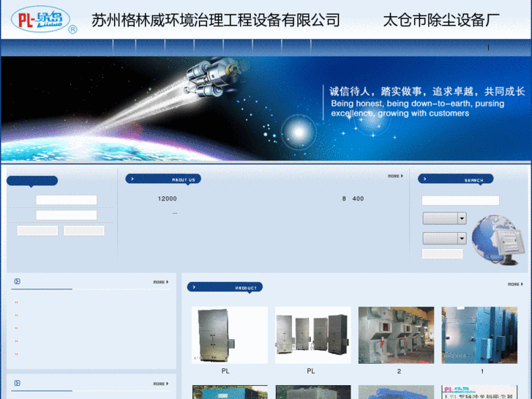532x399 pixels.
Task: Click the arrow in the ABOUT US header
Action: [x=132, y=179]
